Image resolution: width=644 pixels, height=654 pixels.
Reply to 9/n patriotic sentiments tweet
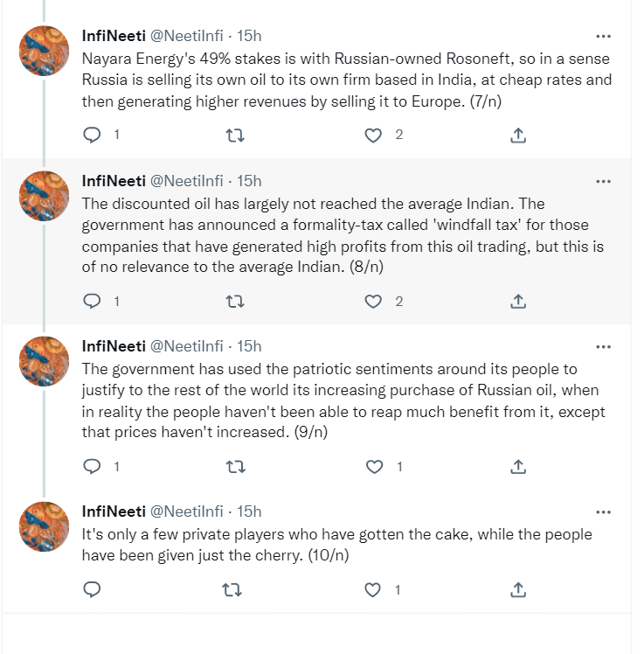(92, 466)
